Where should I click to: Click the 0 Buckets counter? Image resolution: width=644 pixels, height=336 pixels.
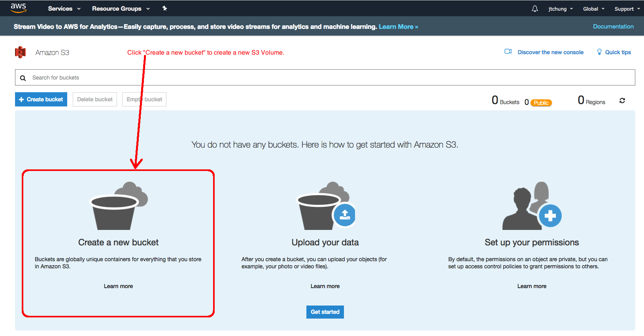(505, 101)
